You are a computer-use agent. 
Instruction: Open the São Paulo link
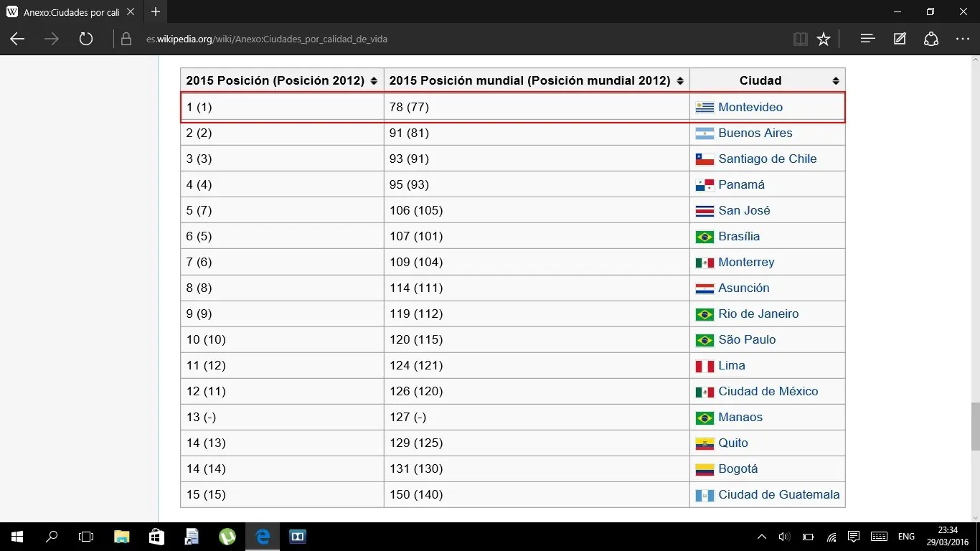coord(747,339)
